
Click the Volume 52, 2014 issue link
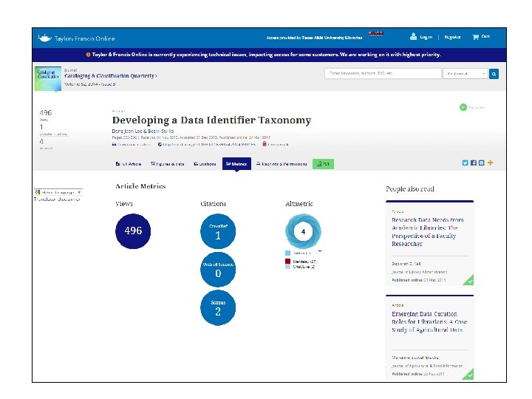coord(90,84)
